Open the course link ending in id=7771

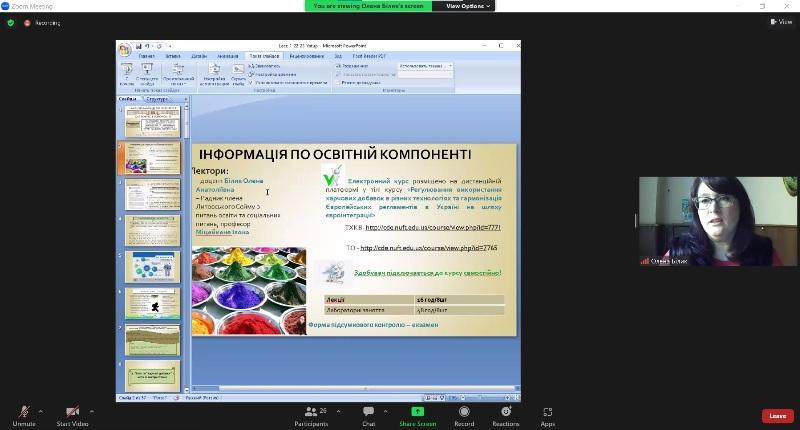(433, 227)
